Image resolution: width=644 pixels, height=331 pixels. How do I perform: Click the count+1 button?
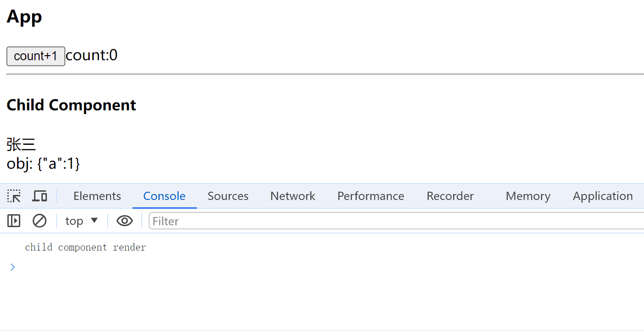pyautogui.click(x=36, y=56)
